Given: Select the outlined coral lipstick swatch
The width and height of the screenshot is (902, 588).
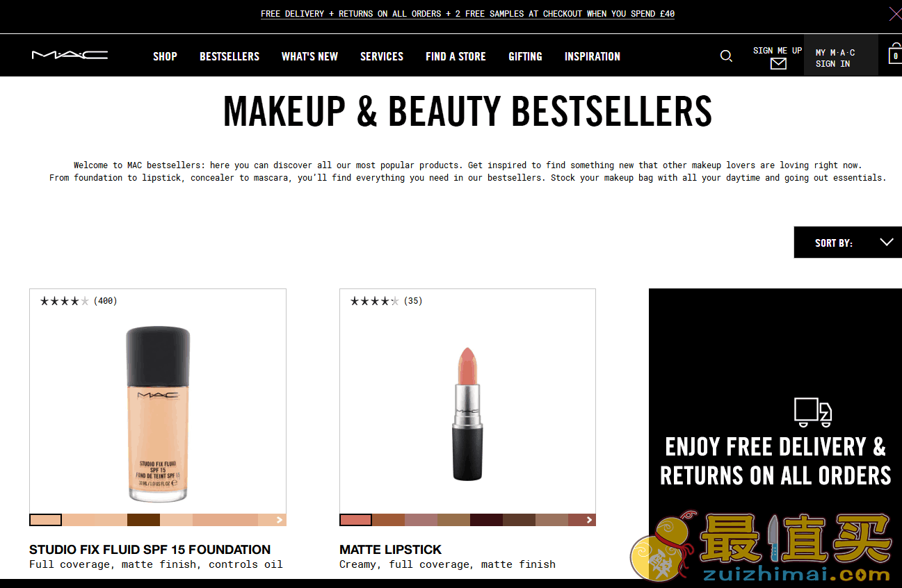Looking at the screenshot, I should 356,520.
